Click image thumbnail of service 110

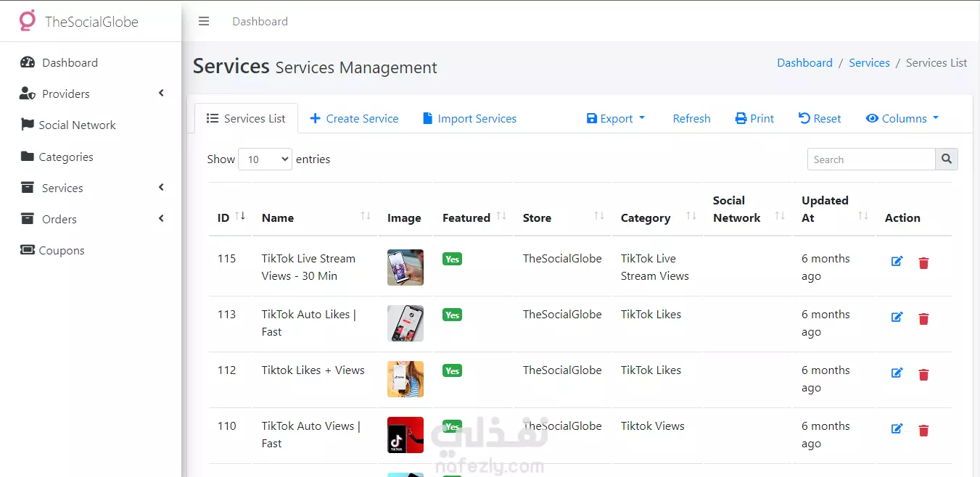(x=405, y=435)
